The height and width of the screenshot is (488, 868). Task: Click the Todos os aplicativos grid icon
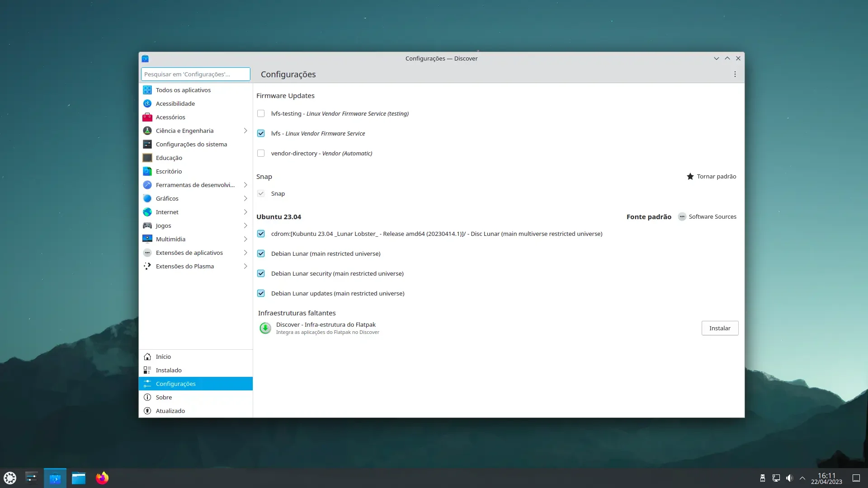click(147, 90)
